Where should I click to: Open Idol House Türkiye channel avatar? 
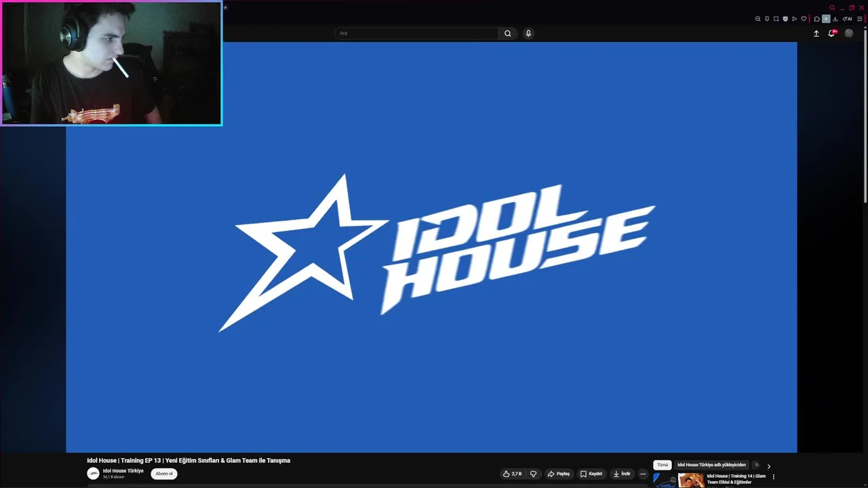point(94,473)
